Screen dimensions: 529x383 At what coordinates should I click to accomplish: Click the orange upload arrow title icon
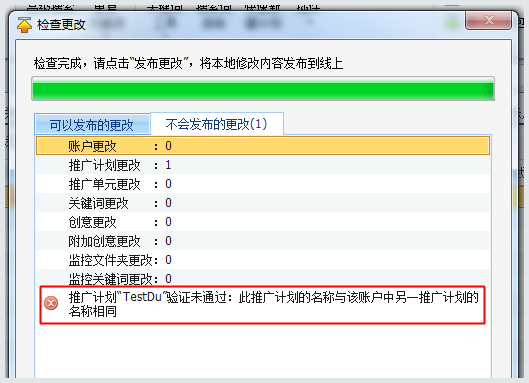24,25
